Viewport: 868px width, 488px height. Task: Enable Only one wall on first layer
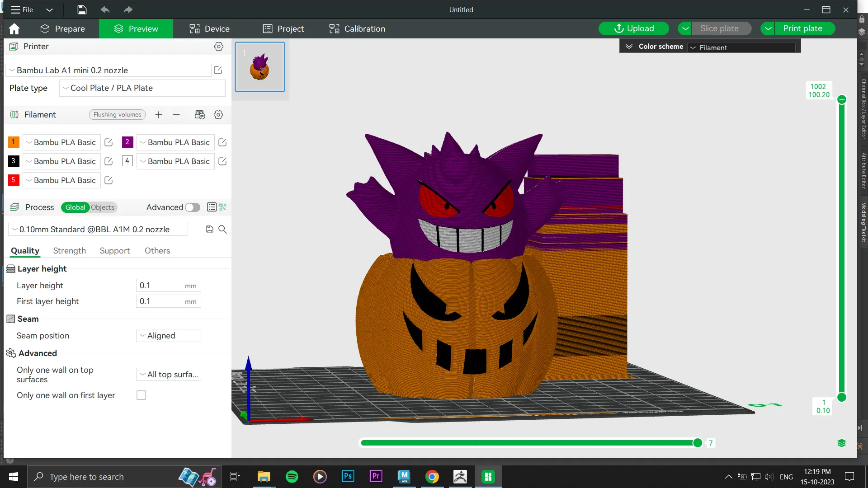tap(142, 395)
